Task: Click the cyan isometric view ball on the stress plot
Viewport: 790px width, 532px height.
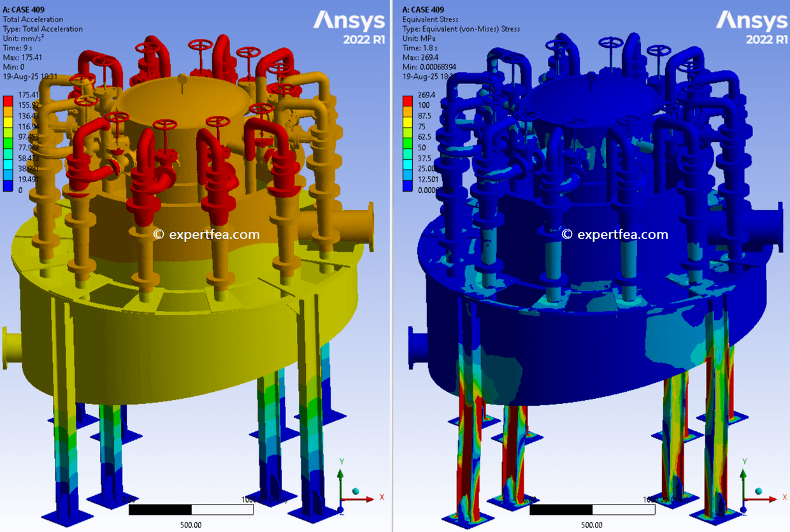Action: 758,491
